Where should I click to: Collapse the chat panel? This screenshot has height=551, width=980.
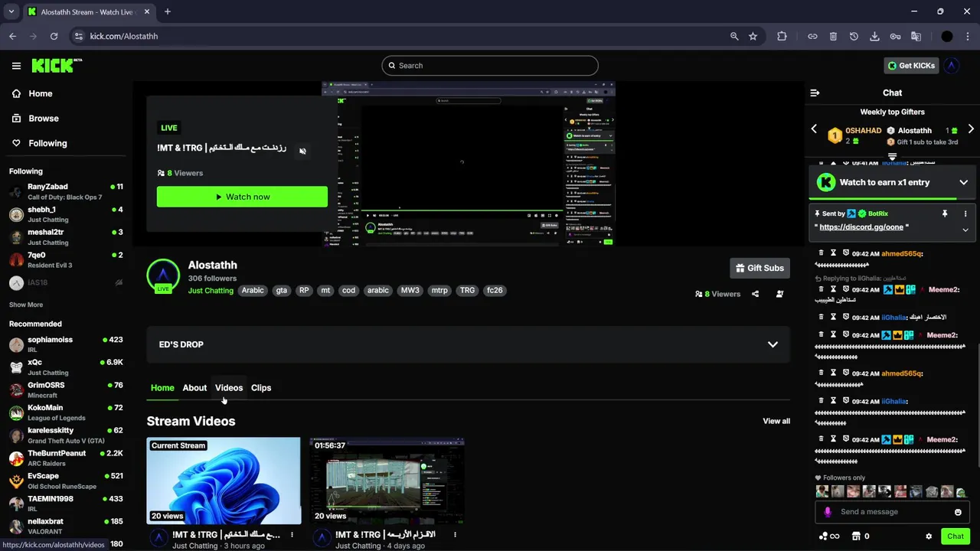[815, 93]
